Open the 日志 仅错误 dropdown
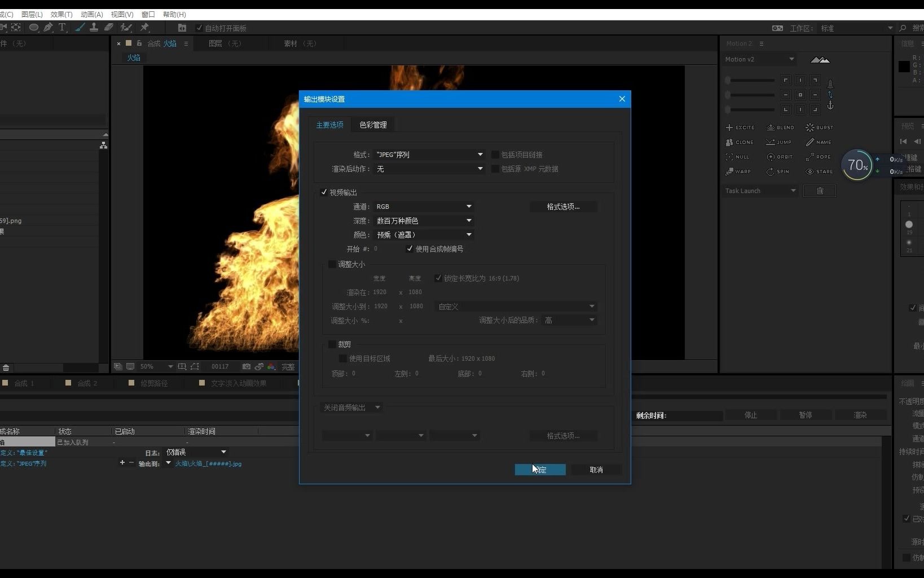This screenshot has width=924, height=578. coord(196,452)
